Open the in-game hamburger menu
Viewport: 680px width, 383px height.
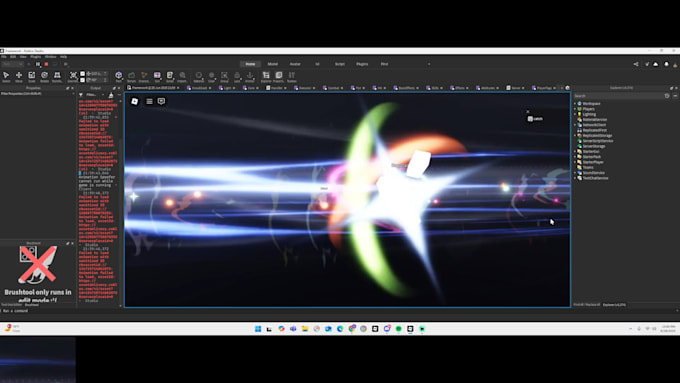point(149,101)
